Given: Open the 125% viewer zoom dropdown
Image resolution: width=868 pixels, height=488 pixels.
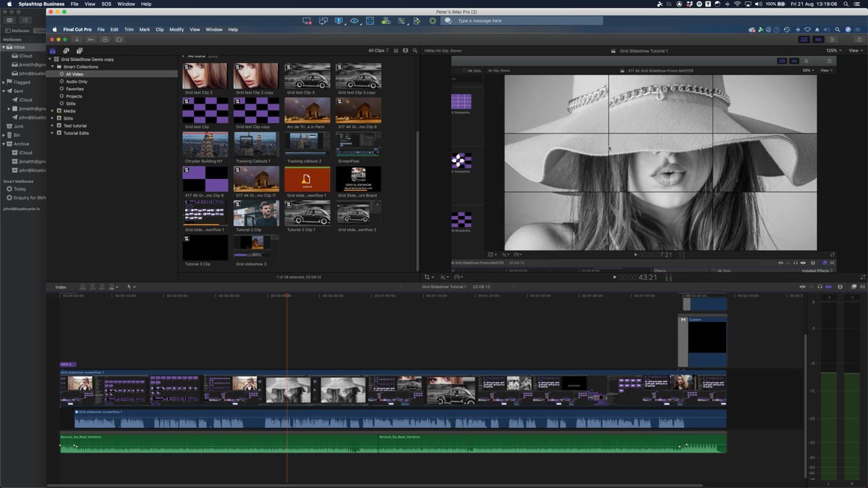Looking at the screenshot, I should [833, 51].
